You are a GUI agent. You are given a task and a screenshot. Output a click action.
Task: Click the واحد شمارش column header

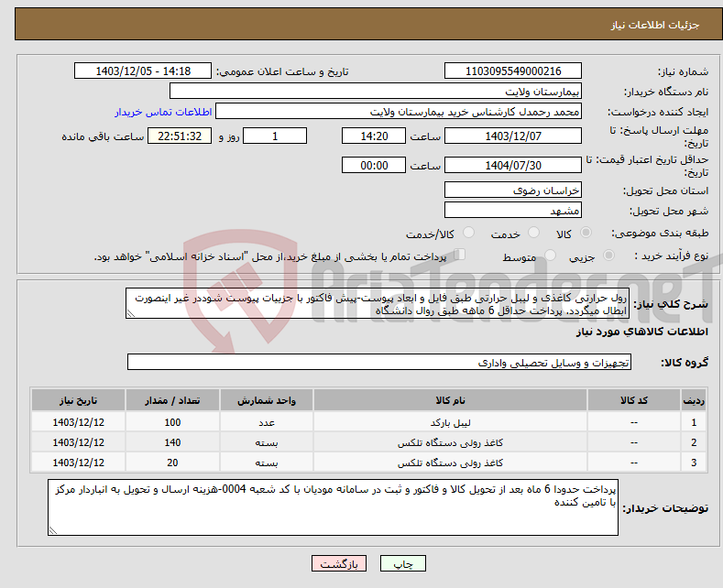pos(267,400)
